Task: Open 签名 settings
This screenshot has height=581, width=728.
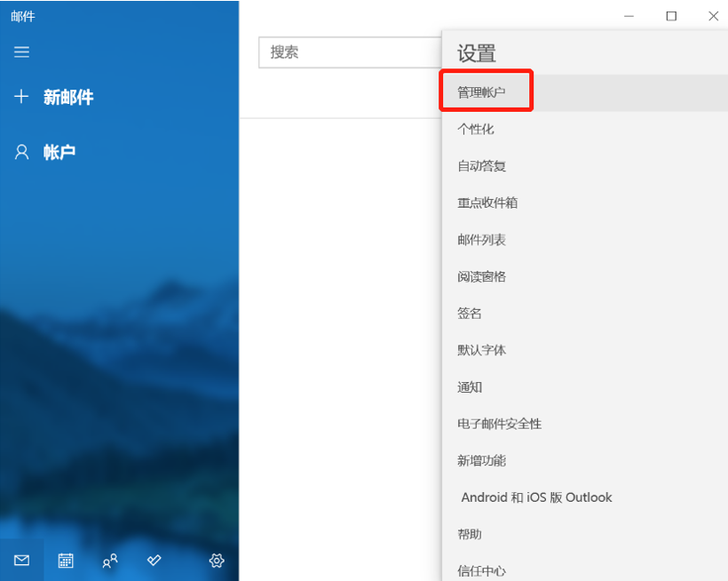Action: click(x=585, y=313)
